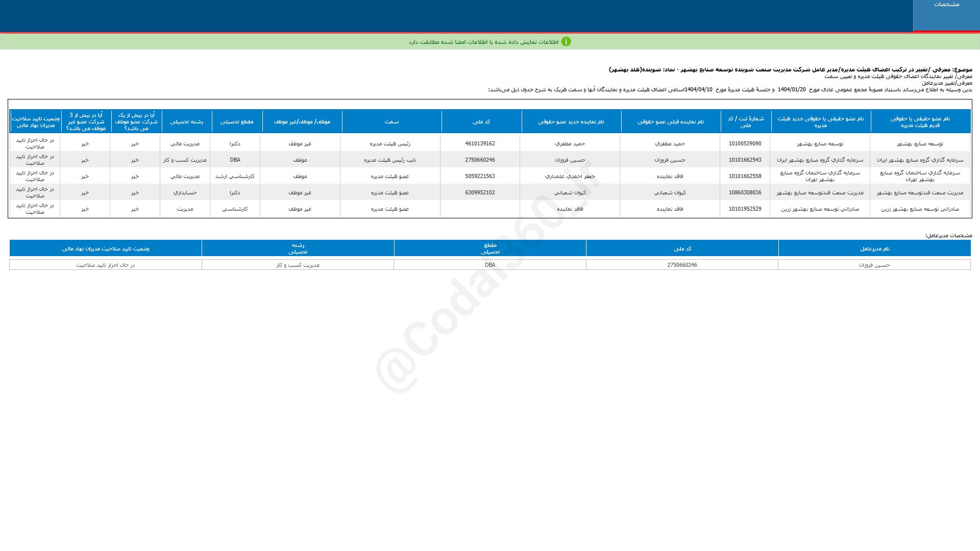Click 'نام مدیرعامل' header in CEO table
980x551 pixels.
[x=875, y=249]
